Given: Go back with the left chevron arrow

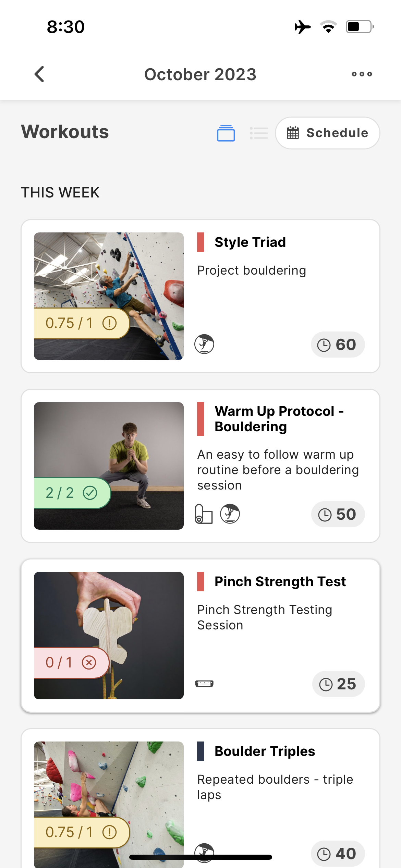Looking at the screenshot, I should tap(39, 74).
